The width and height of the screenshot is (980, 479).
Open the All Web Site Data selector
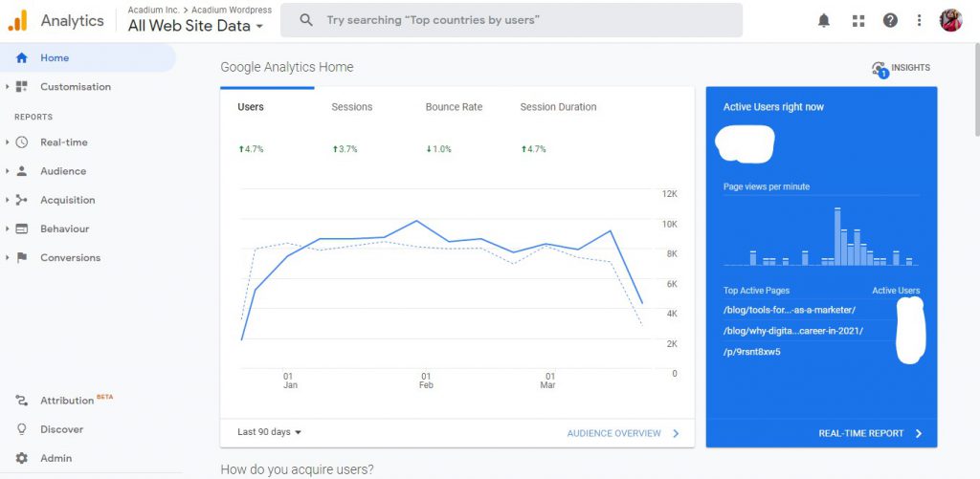(195, 26)
